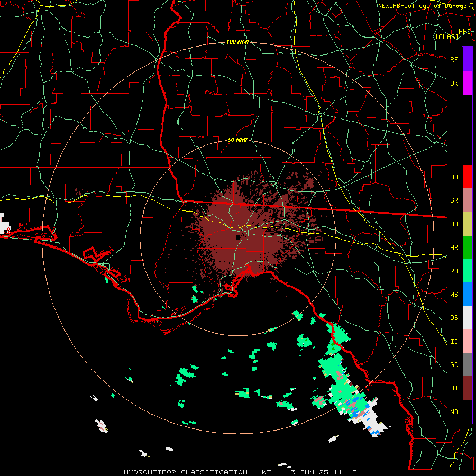
Task: Click the 'HA' legend label
Action: 454,177
